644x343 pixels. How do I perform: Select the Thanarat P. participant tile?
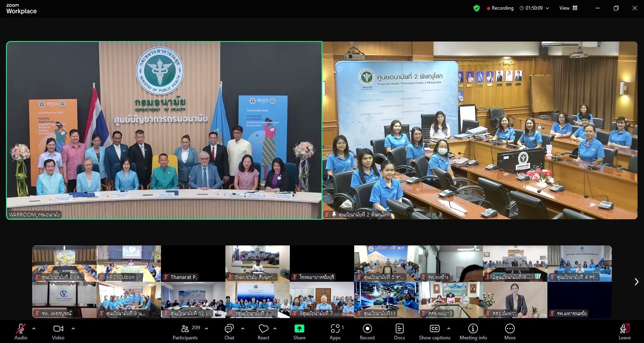click(x=193, y=264)
